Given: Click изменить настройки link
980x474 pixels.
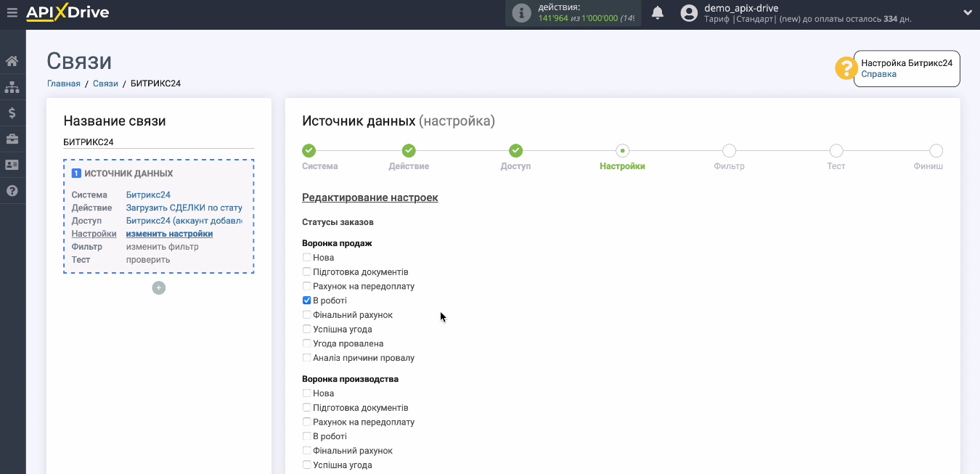Looking at the screenshot, I should click(169, 234).
